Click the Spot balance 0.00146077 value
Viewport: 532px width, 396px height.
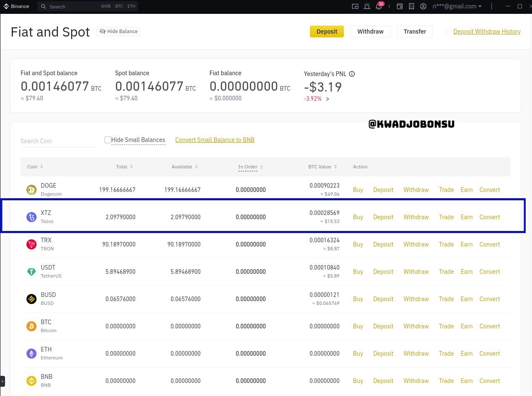coord(149,86)
